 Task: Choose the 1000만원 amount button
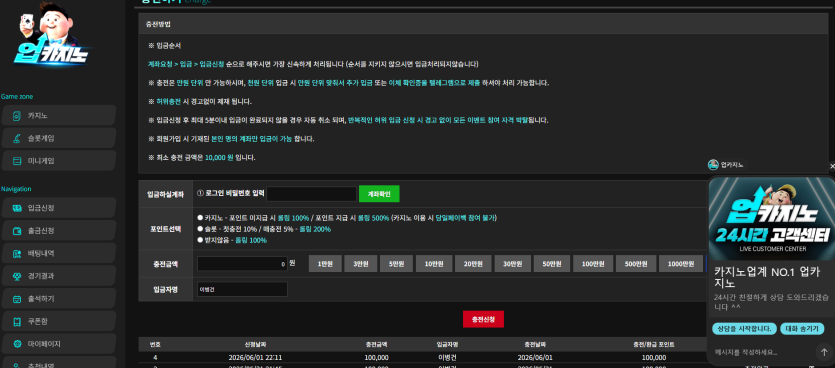pyautogui.click(x=681, y=264)
